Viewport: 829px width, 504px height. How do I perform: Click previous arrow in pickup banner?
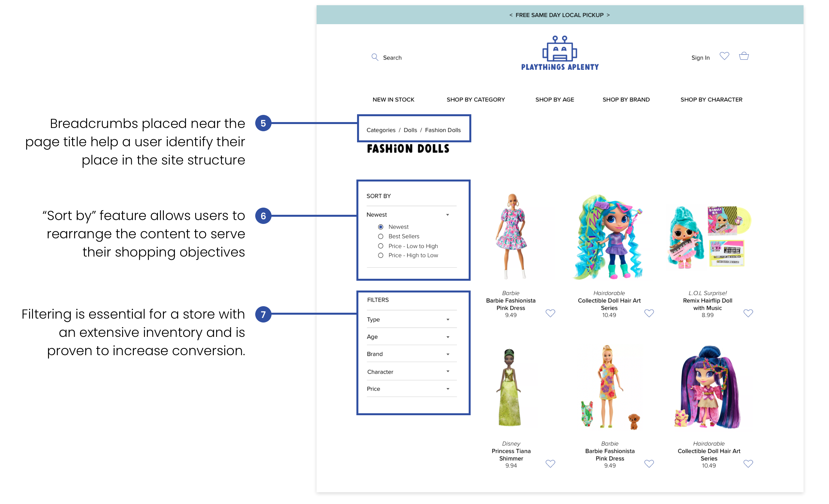[x=511, y=15]
